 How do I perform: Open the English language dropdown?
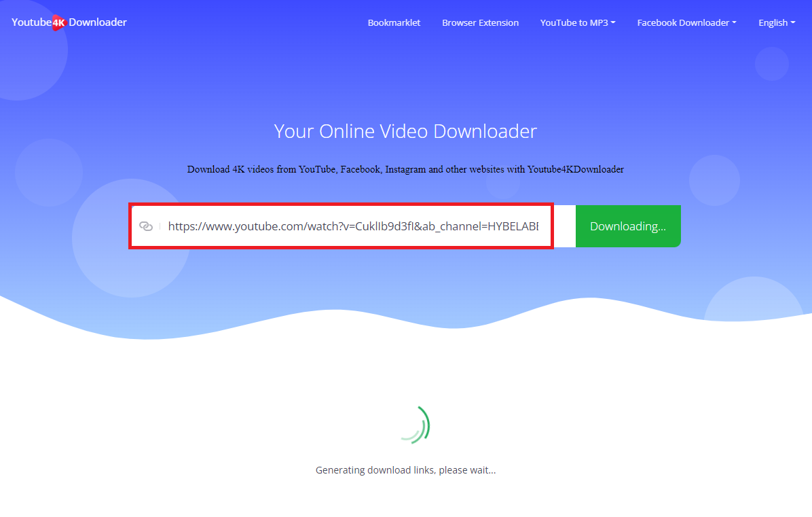[x=776, y=23]
